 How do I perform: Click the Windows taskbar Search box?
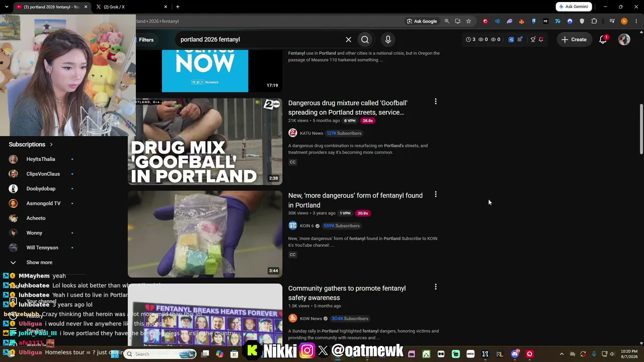pyautogui.click(x=160, y=354)
